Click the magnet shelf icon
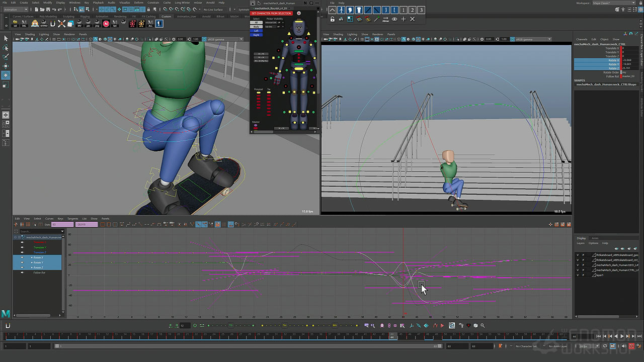The width and height of the screenshot is (644, 362). [x=52, y=24]
